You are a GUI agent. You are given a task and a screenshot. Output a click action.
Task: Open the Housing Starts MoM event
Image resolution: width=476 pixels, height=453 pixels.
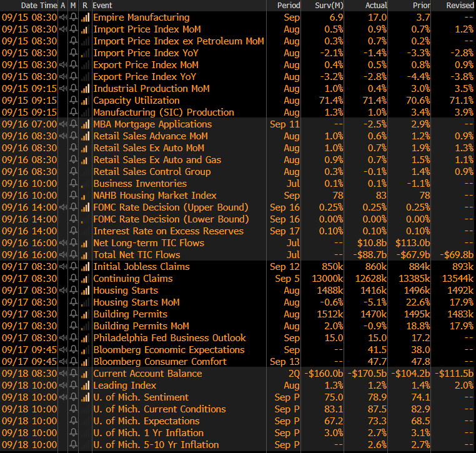(137, 302)
